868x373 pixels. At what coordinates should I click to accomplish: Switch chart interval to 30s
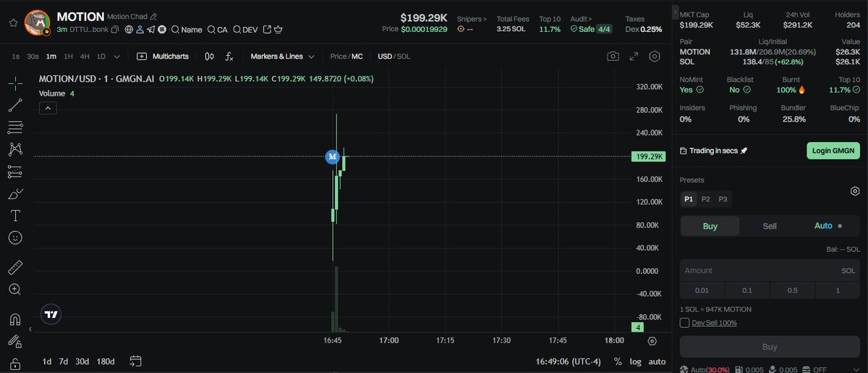tap(33, 56)
